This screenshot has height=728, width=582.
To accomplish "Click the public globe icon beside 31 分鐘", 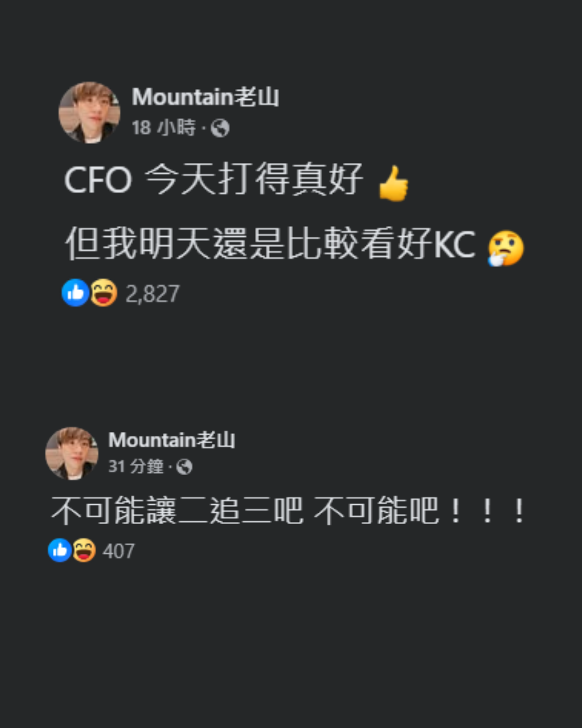I will (184, 466).
